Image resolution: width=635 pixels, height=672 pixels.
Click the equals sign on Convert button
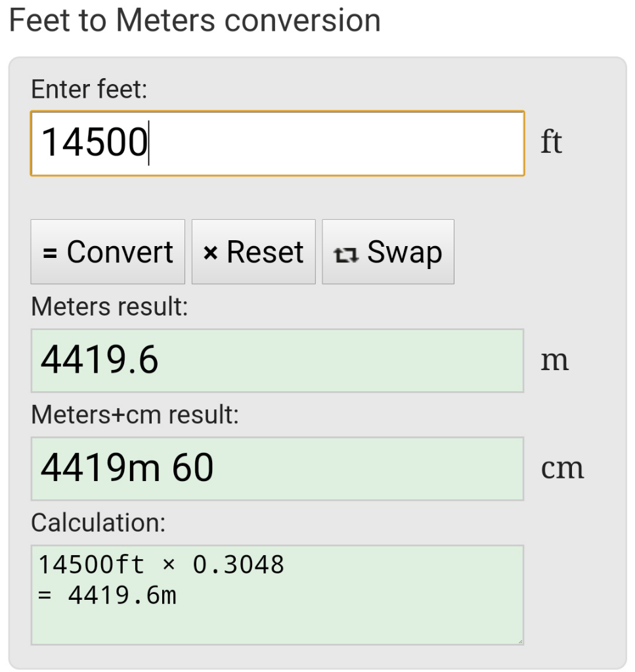(x=50, y=253)
